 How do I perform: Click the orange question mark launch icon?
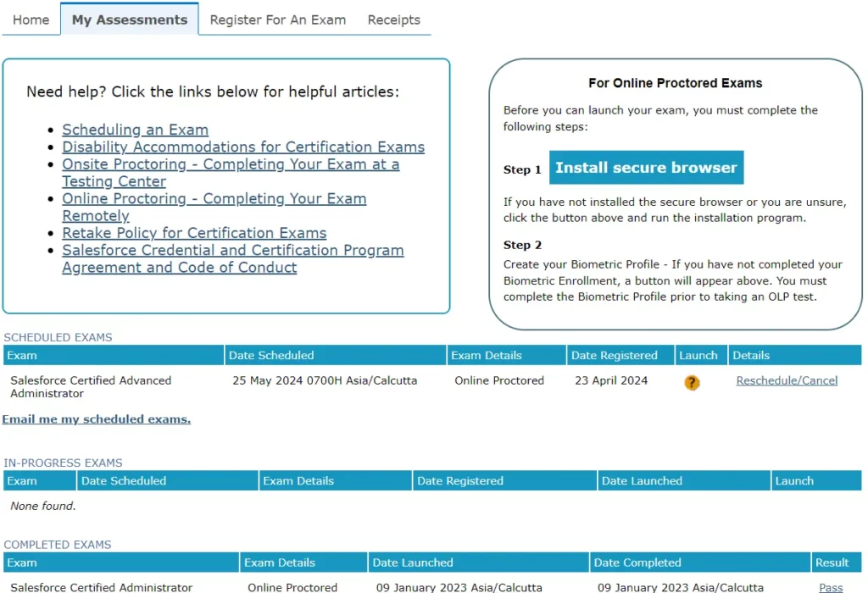tap(692, 382)
